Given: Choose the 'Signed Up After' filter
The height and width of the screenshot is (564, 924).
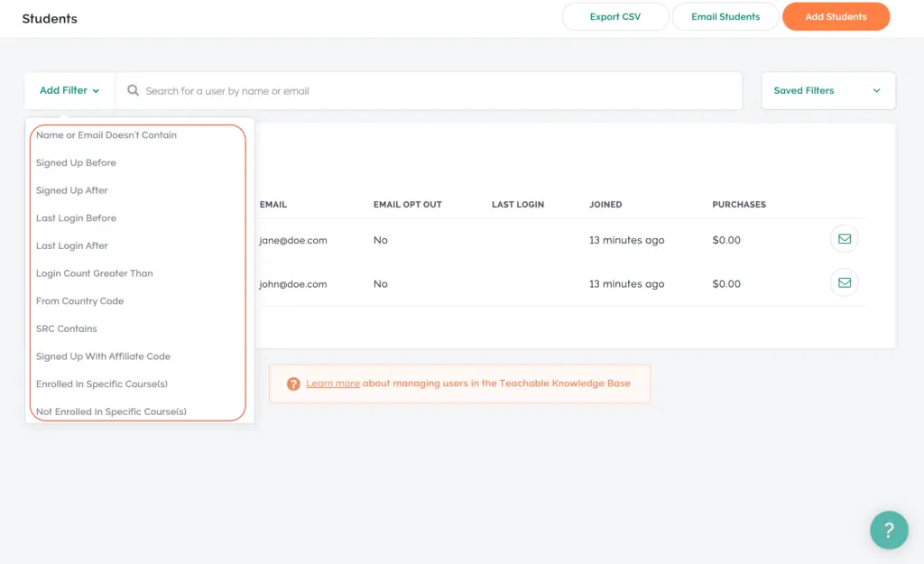Looking at the screenshot, I should click(x=72, y=190).
